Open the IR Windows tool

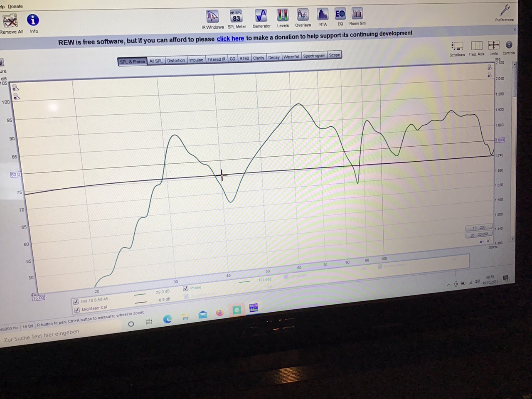[212, 17]
